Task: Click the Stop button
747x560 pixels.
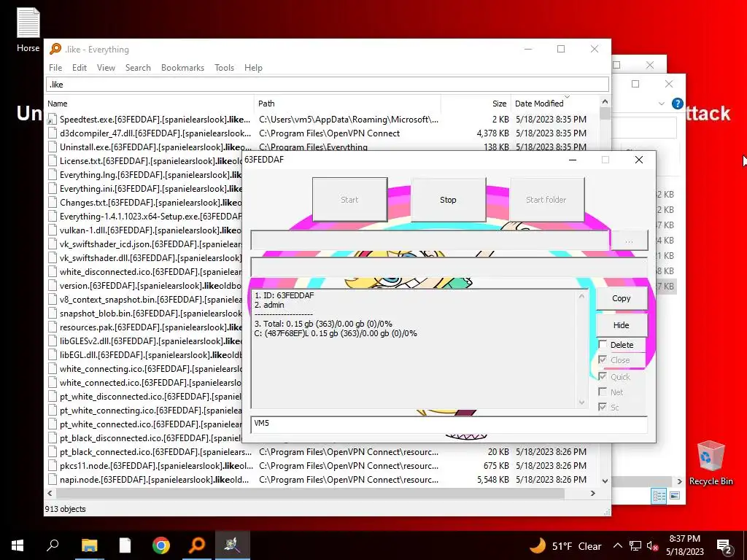Action: point(448,200)
